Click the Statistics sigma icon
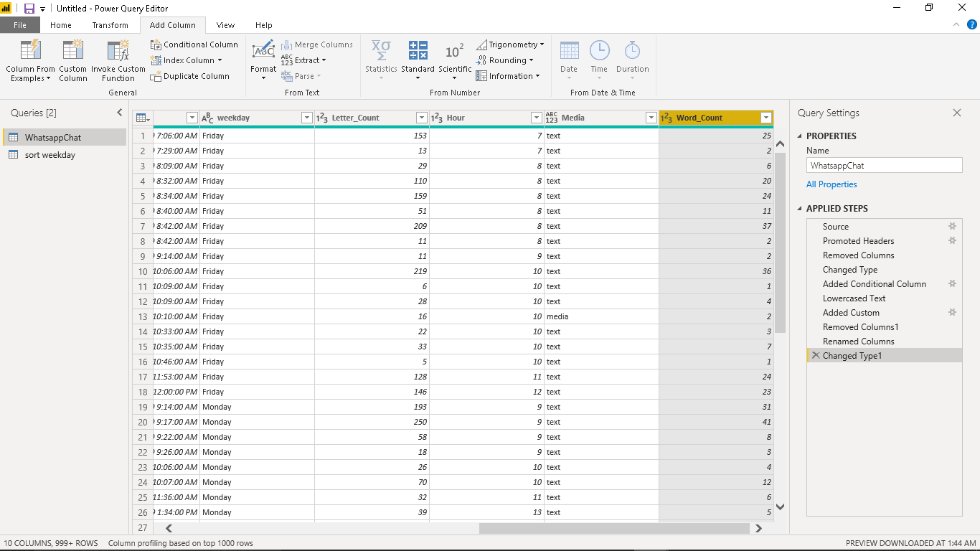Image resolution: width=980 pixels, height=551 pixels. (381, 50)
